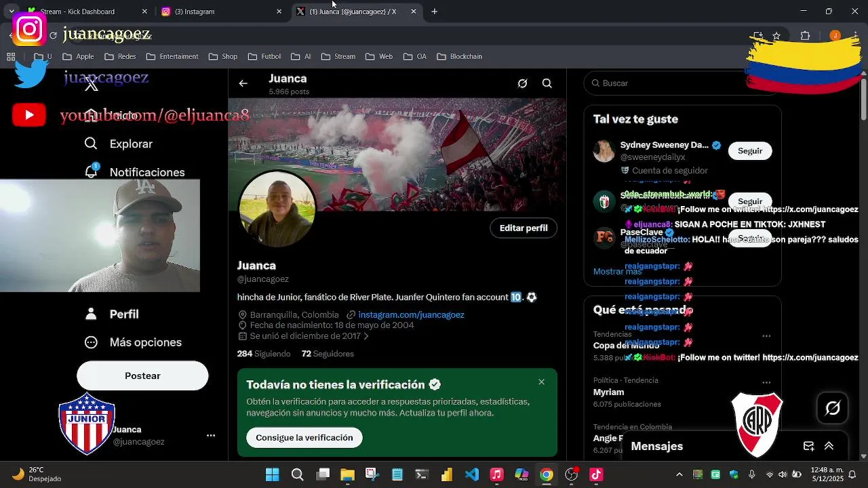Click Consigue la verificación button
This screenshot has height=488, width=868.
[304, 438]
